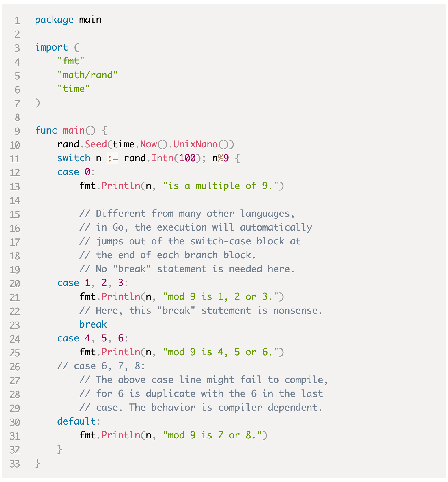448x482 pixels.
Task: Select the "fmt" import string
Action: 71,61
